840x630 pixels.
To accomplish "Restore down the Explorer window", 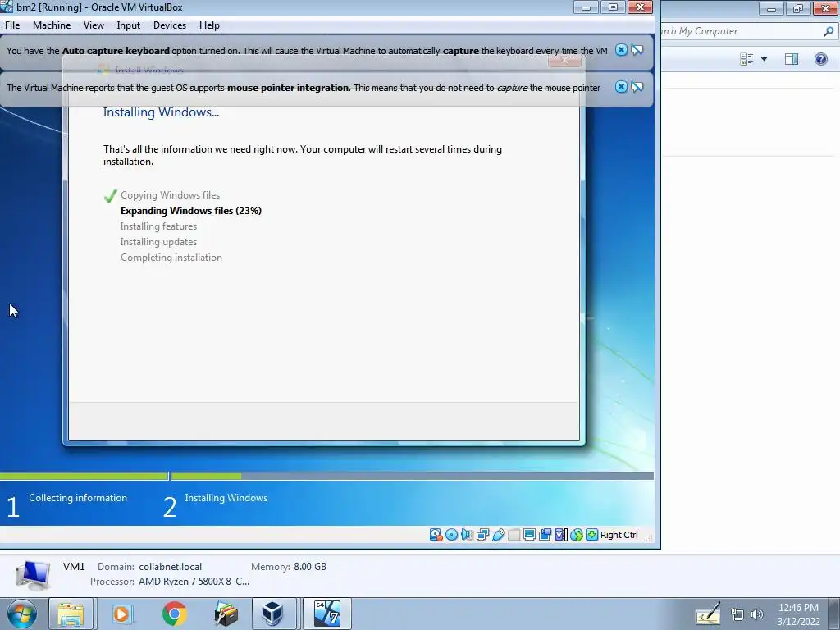I will [798, 8].
